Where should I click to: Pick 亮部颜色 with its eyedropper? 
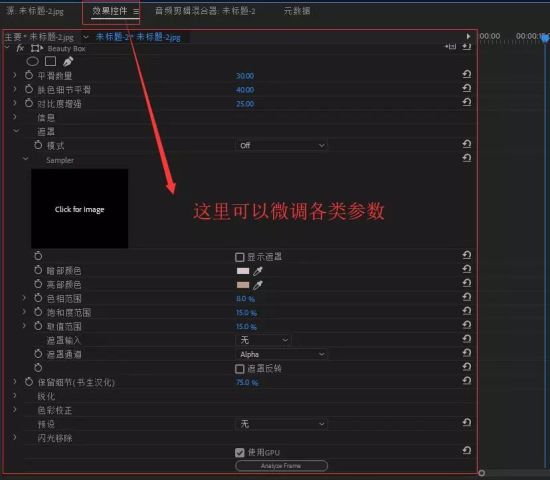click(x=258, y=285)
